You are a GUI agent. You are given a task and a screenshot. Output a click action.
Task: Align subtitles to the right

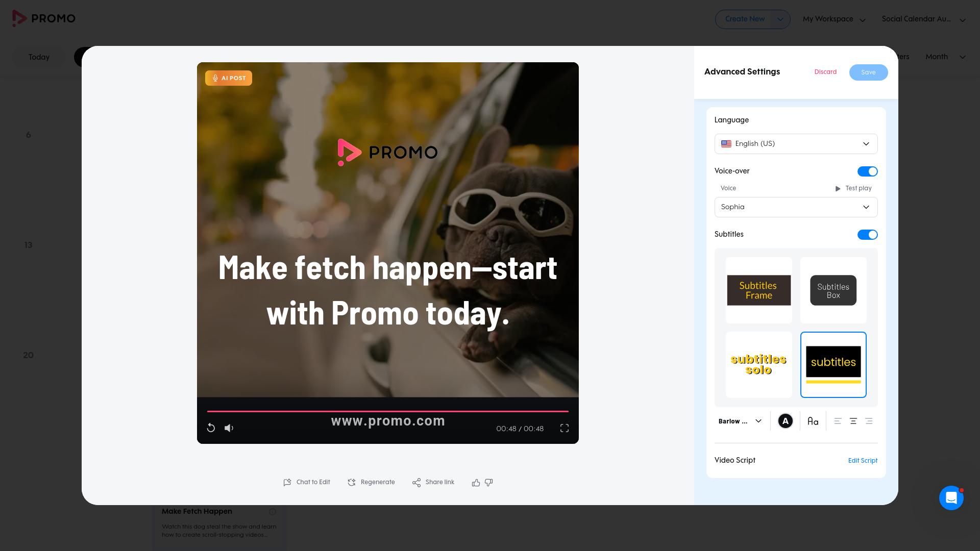point(869,421)
